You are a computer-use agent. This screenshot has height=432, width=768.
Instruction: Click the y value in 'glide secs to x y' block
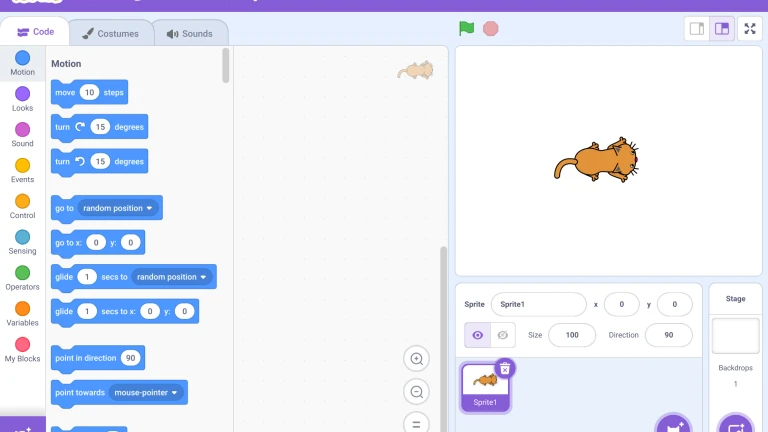(184, 311)
